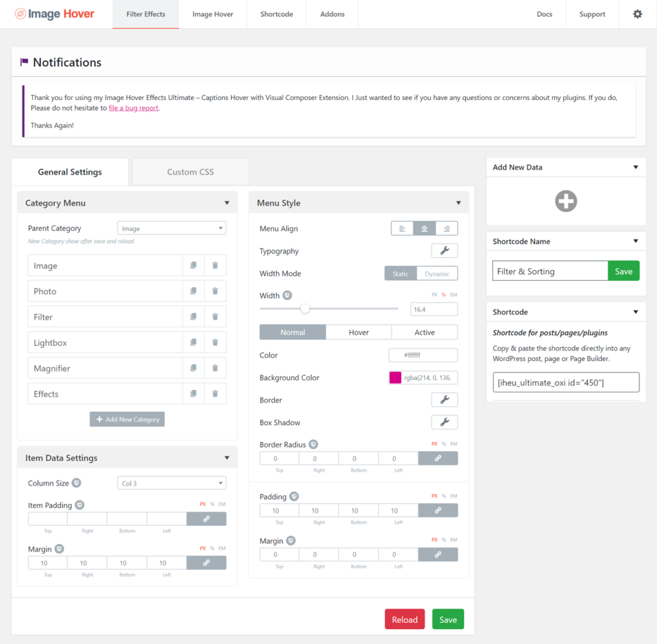Toggle Border Radius link values icon
This screenshot has width=657, height=644.
click(438, 459)
